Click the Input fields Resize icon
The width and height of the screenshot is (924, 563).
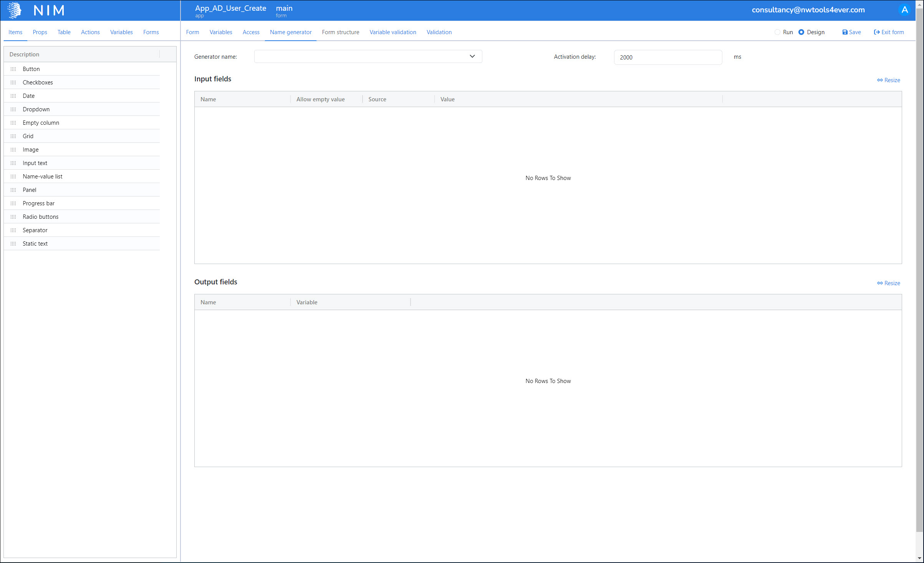(x=880, y=80)
